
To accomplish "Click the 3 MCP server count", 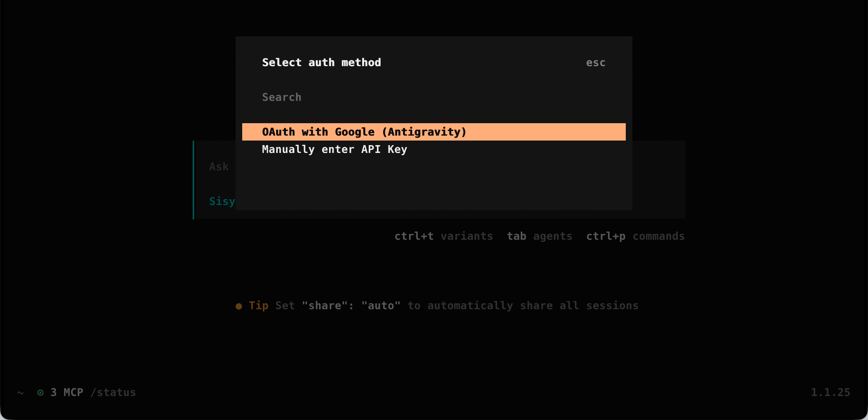I will [x=67, y=392].
